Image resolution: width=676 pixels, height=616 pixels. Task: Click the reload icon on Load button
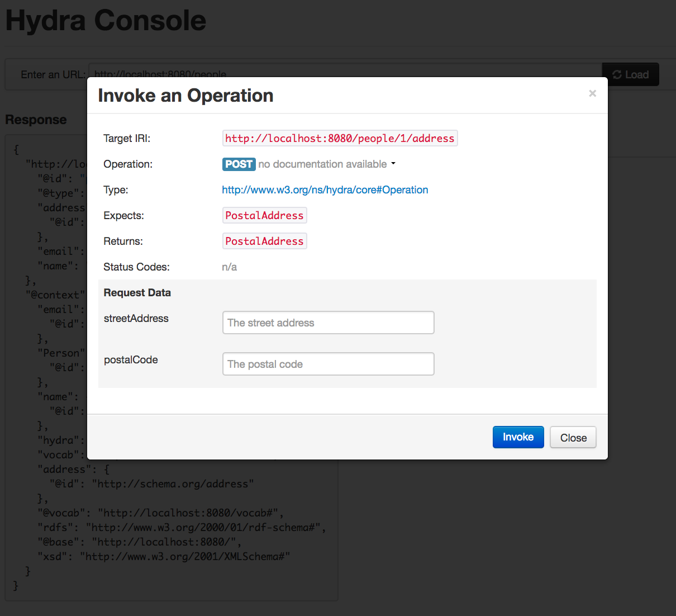pyautogui.click(x=617, y=74)
